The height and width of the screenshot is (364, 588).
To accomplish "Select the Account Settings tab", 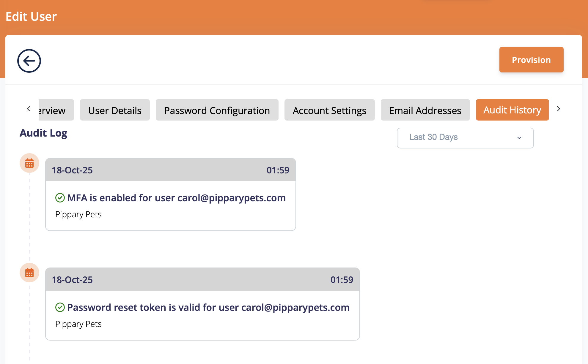I will pos(329,110).
